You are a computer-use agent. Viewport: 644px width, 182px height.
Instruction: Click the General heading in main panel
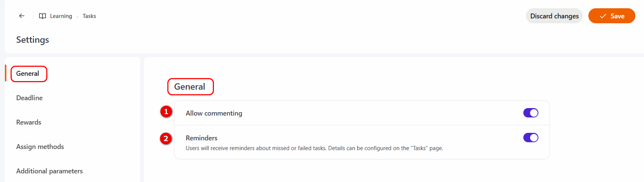189,87
